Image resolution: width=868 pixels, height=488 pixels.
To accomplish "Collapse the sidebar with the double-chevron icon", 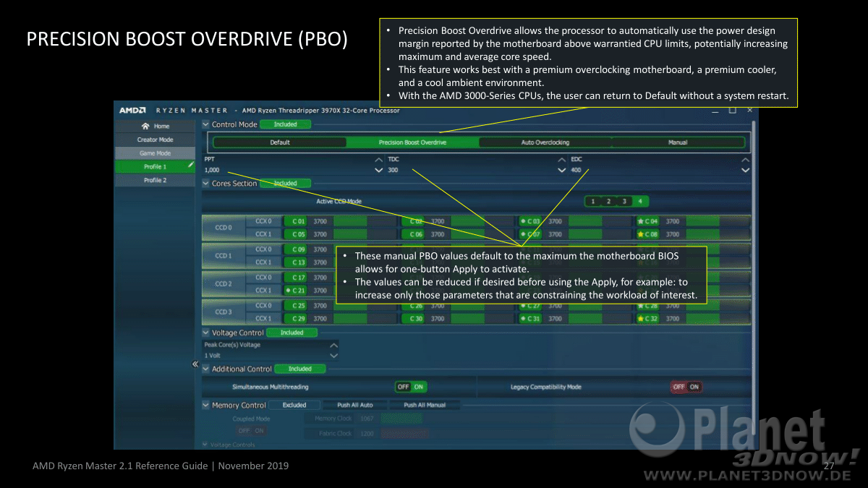I will tap(195, 364).
